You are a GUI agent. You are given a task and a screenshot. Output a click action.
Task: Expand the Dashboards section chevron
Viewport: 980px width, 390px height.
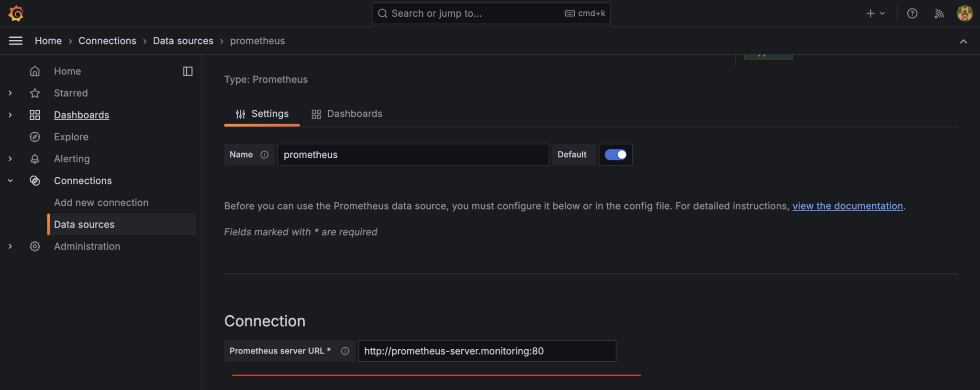tap(10, 115)
